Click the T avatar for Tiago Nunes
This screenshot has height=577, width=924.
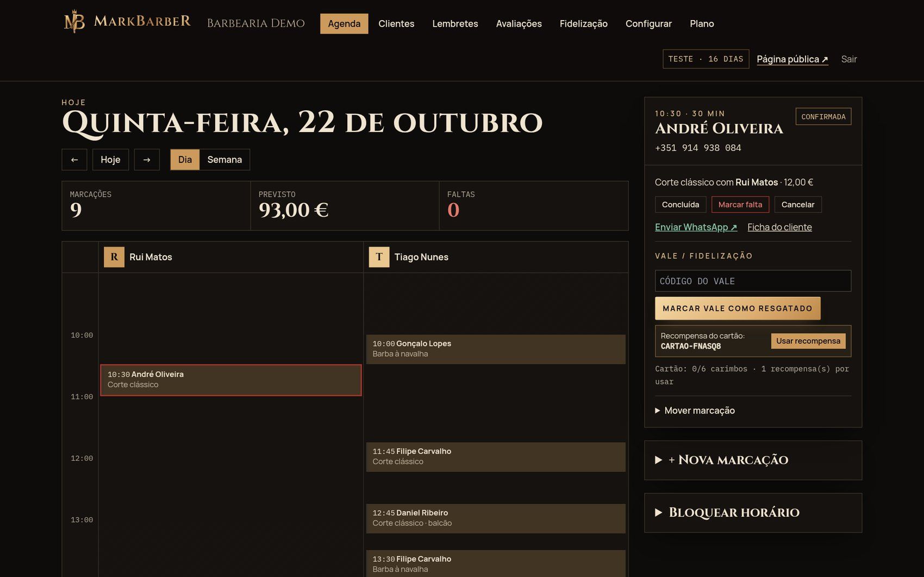click(379, 257)
